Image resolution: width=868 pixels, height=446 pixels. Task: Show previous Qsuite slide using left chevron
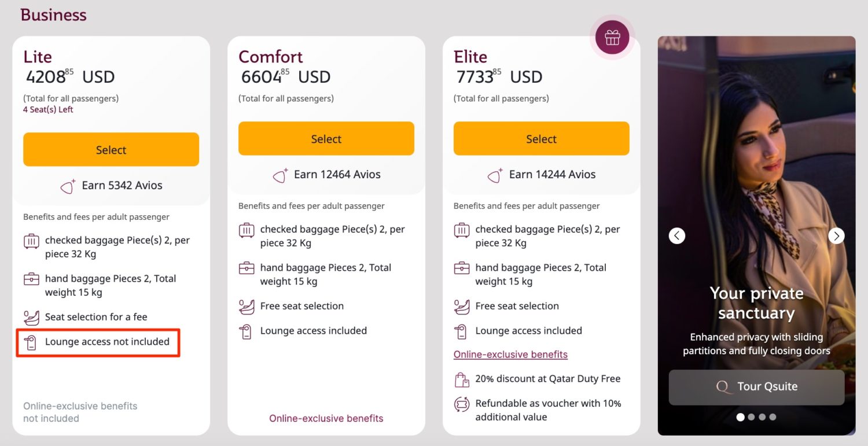677,235
